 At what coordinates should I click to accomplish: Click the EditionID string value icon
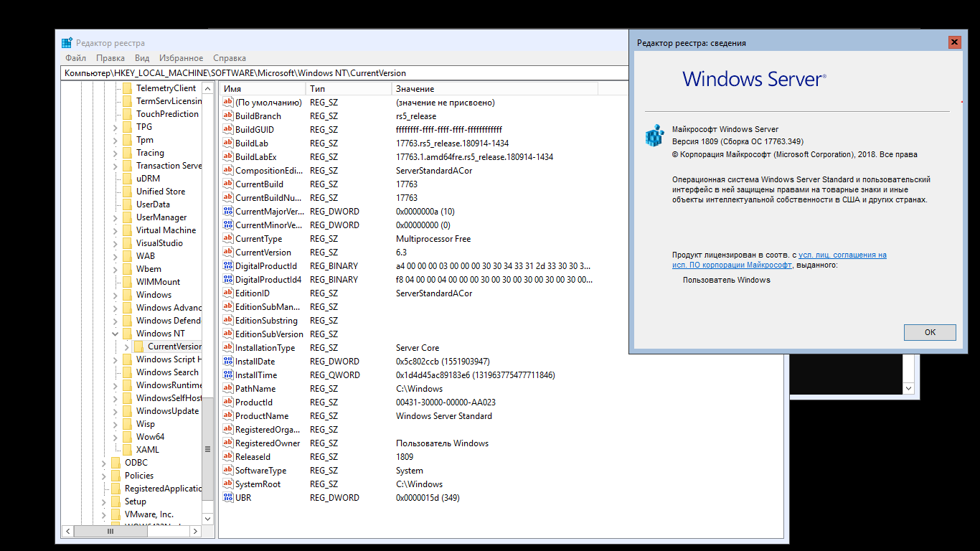[228, 293]
